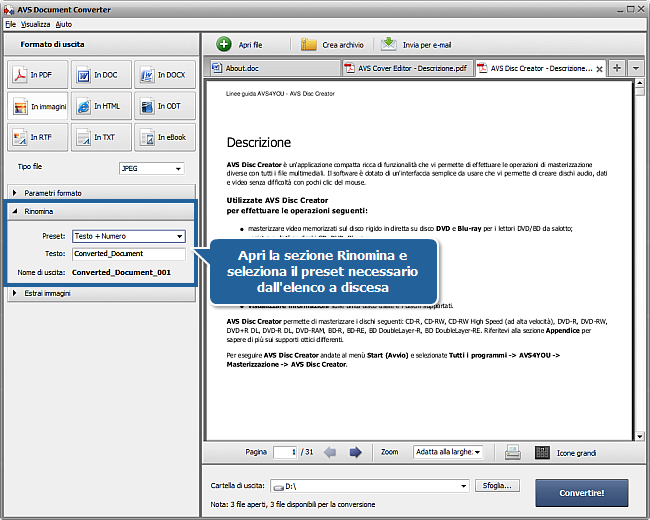Click the Invia per e-mail icon

[x=388, y=45]
